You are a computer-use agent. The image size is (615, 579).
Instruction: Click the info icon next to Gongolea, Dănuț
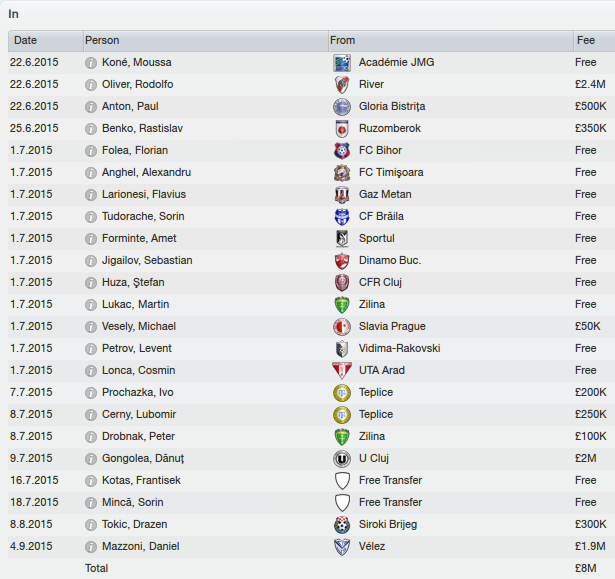pyautogui.click(x=91, y=459)
